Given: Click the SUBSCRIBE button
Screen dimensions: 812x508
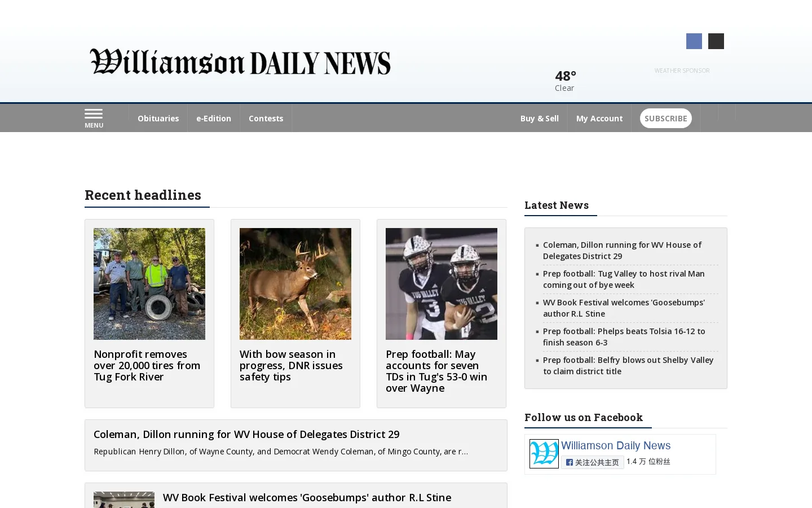Looking at the screenshot, I should (666, 119).
